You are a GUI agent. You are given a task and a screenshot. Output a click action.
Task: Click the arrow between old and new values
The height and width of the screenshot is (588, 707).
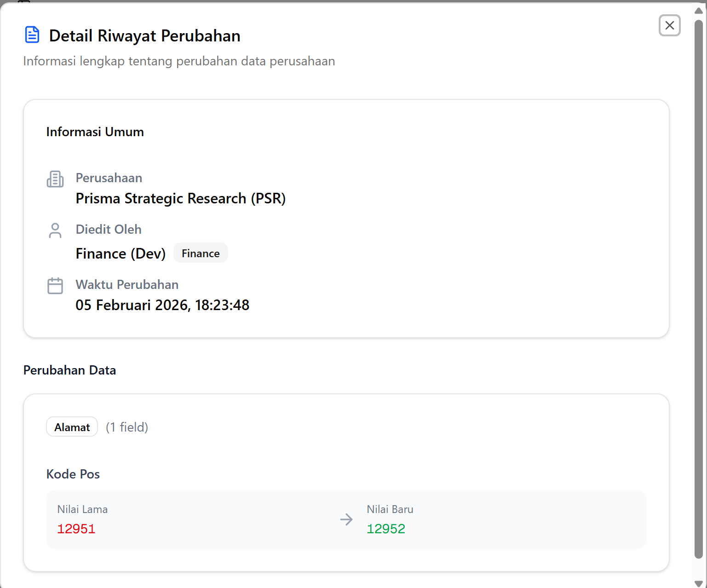click(x=346, y=519)
